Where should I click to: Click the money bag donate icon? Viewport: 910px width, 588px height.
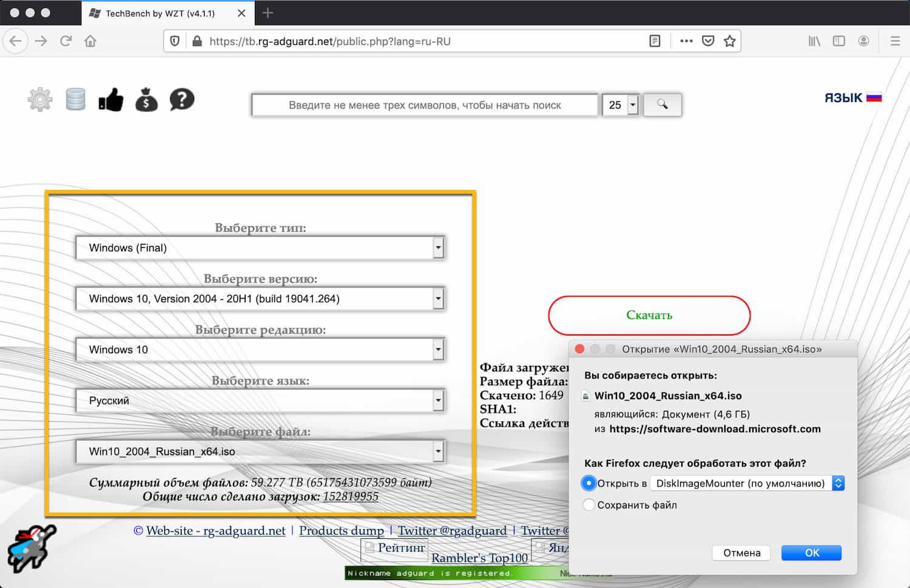pyautogui.click(x=146, y=100)
